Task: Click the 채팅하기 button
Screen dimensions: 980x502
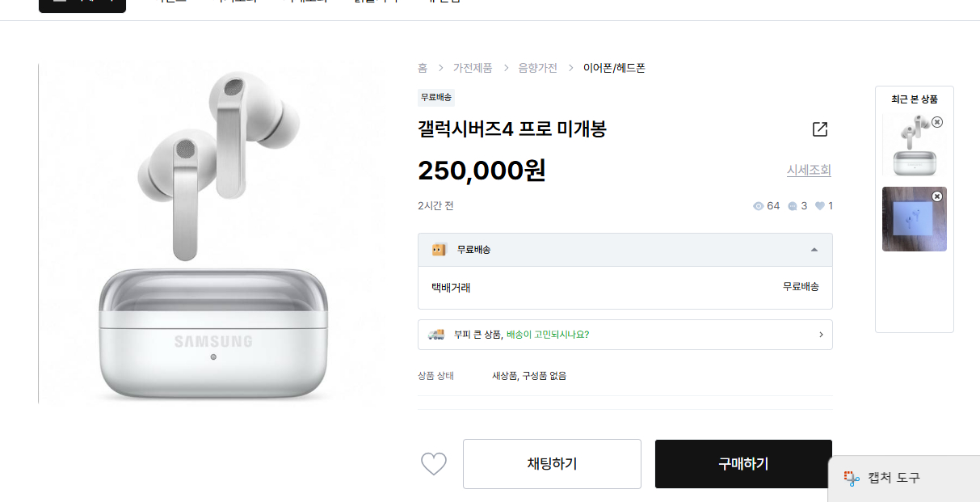Action: (552, 464)
